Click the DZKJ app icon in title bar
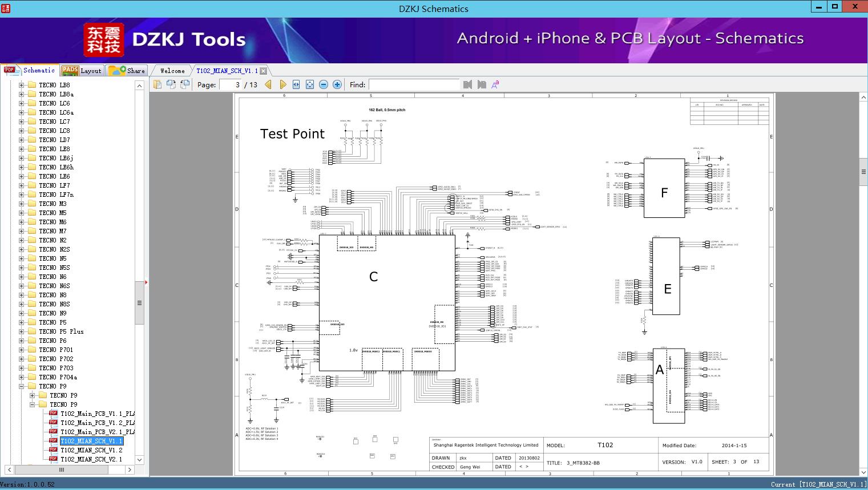 pos(6,8)
